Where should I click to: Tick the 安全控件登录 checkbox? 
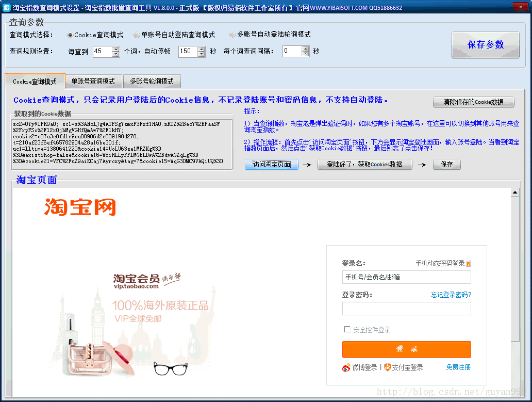coord(347,329)
